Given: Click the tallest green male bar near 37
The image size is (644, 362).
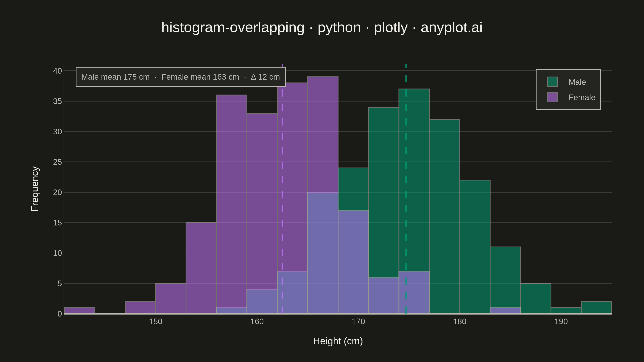Looking at the screenshot, I should click(x=414, y=180).
